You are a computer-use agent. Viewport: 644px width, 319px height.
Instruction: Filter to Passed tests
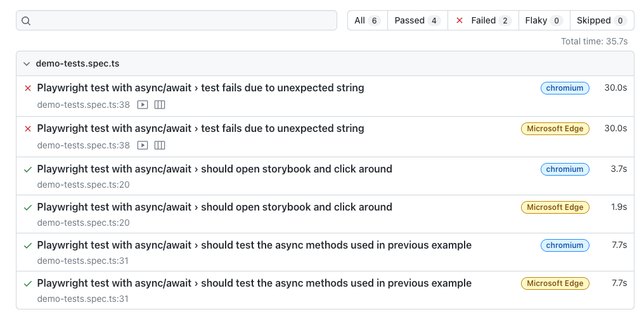(417, 20)
